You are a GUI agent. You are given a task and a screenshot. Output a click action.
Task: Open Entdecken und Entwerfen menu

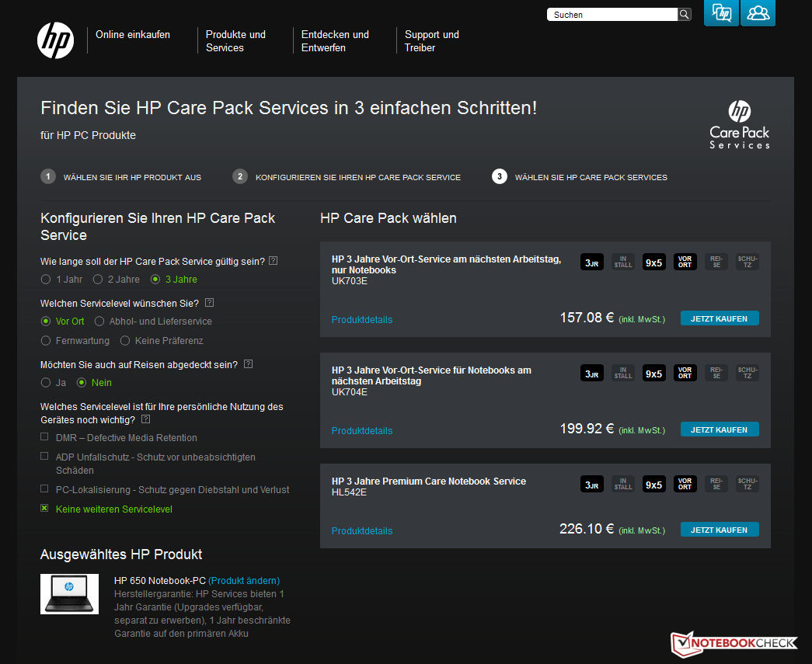(x=335, y=41)
